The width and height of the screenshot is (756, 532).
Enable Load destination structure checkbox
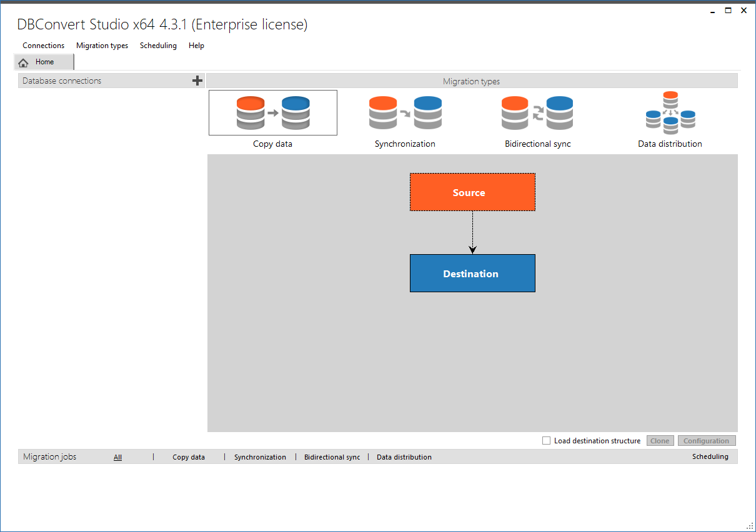[547, 441]
